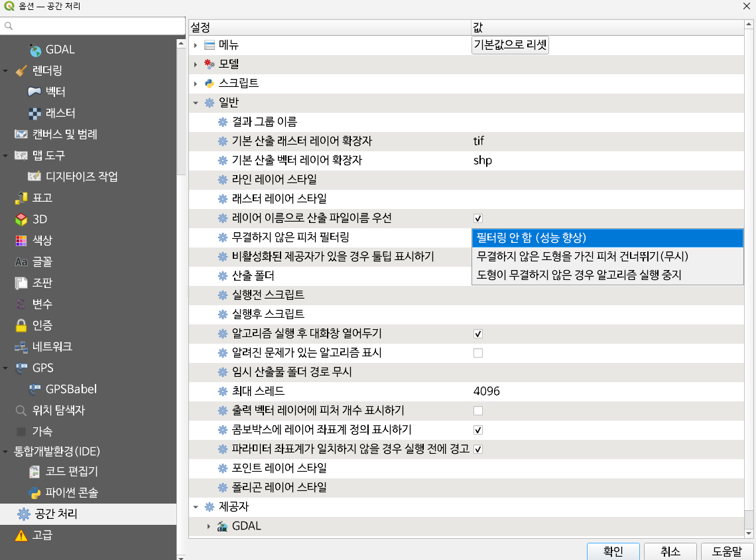Open the 디지타이즈 작업 icon

[34, 176]
